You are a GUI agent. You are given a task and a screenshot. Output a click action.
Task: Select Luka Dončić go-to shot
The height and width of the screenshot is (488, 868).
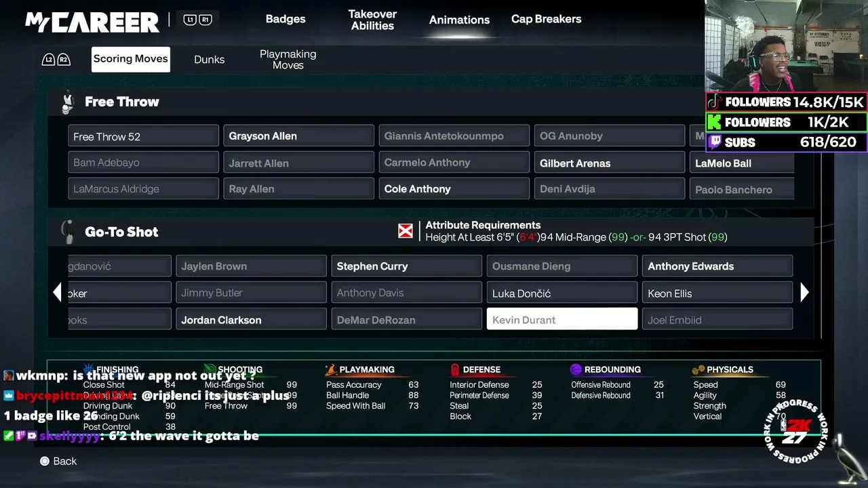coord(561,292)
